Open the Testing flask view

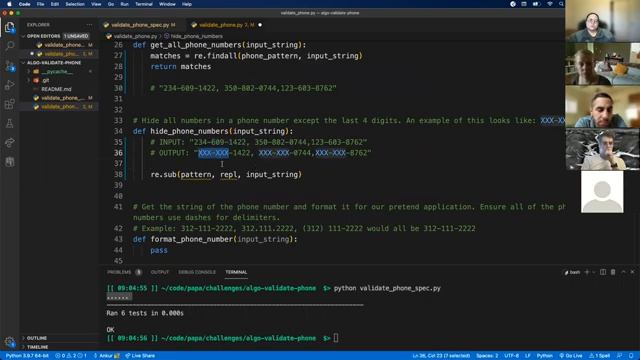[x=9, y=123]
